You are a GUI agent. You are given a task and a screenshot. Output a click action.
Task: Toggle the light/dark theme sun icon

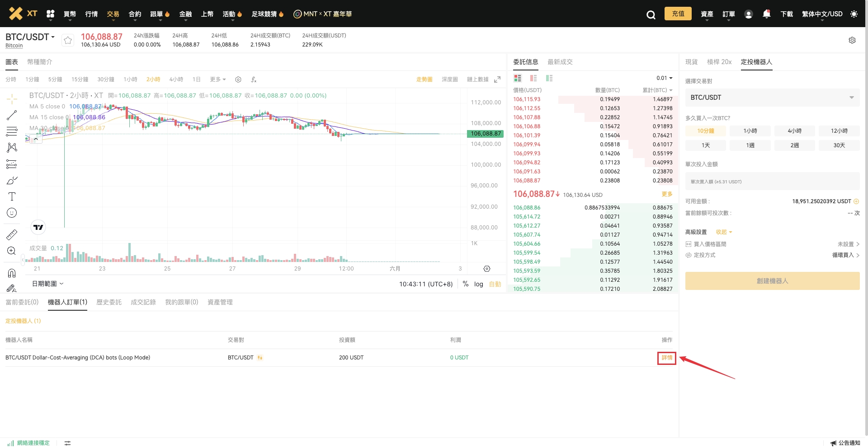[854, 14]
